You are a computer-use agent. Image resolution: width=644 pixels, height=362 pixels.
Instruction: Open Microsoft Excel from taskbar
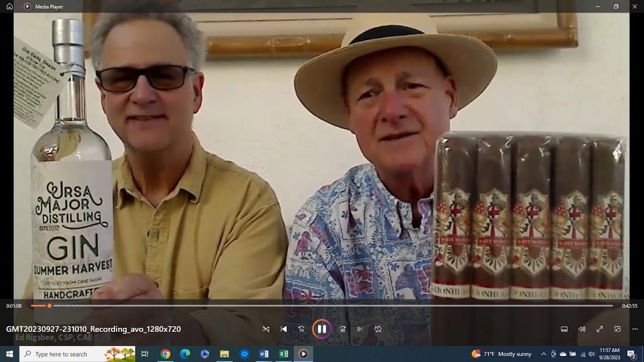pos(283,354)
